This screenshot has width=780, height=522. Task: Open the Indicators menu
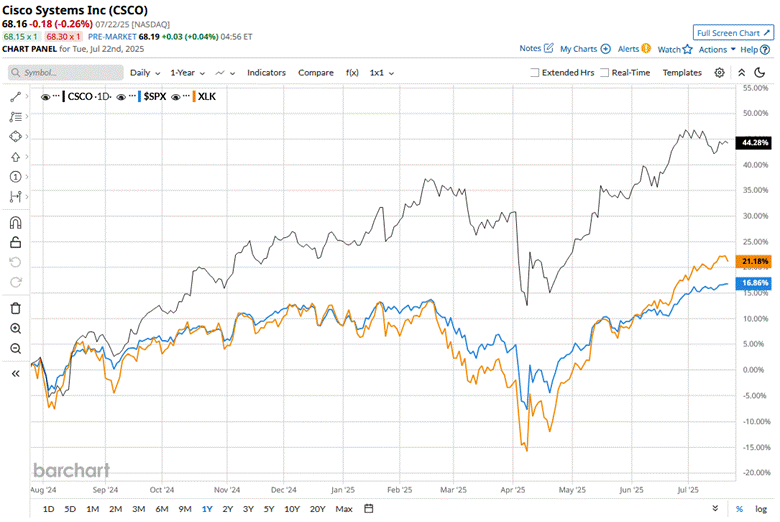[266, 73]
